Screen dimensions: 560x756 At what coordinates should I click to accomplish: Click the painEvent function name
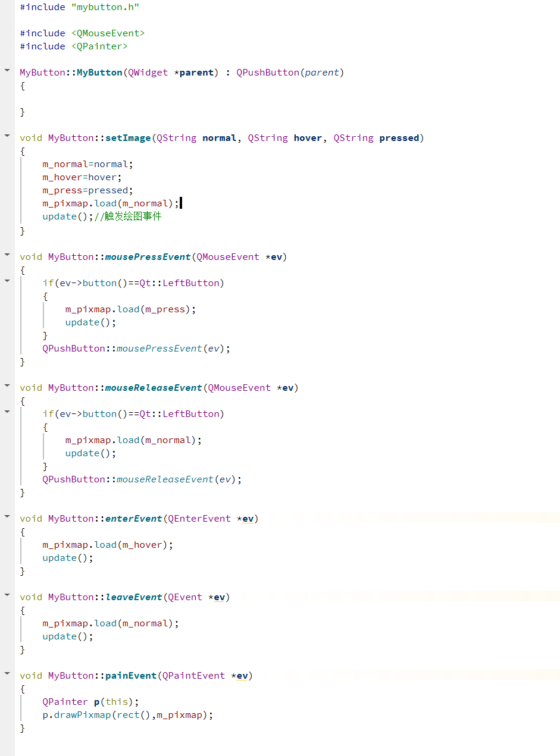click(131, 676)
